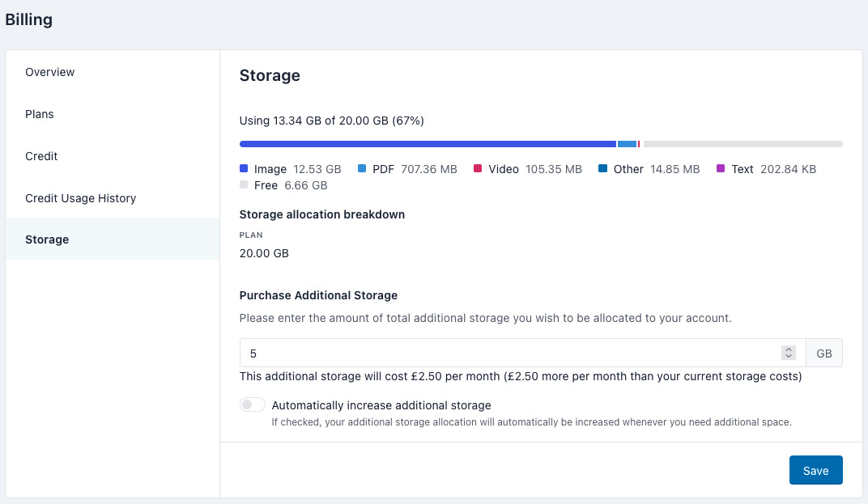
Task: Click the '202.84 KB' Text value
Action: (x=789, y=169)
